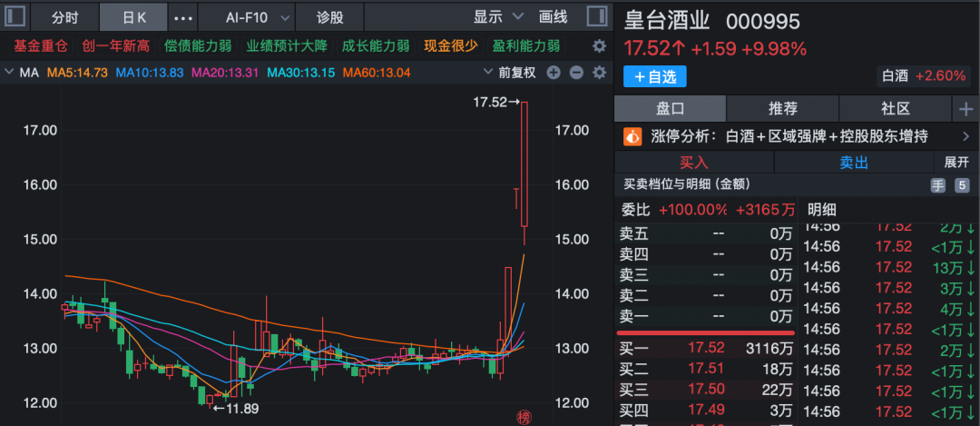Screen dimensions: 980x426
Task: Click the MA10:13.83 indicator label
Action: 150,73
